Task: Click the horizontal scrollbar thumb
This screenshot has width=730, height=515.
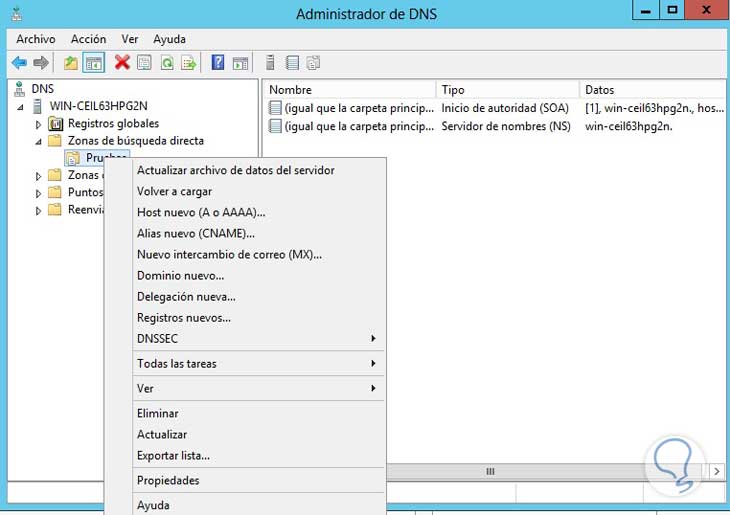Action: click(490, 471)
